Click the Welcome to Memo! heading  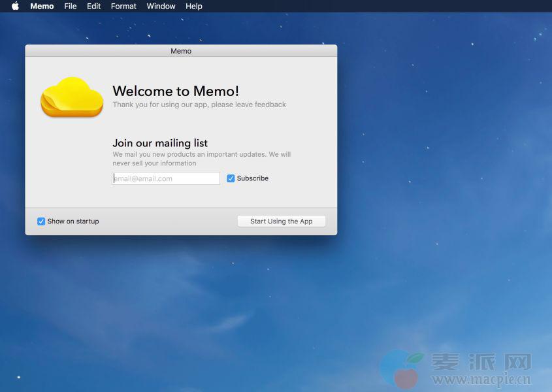point(176,91)
